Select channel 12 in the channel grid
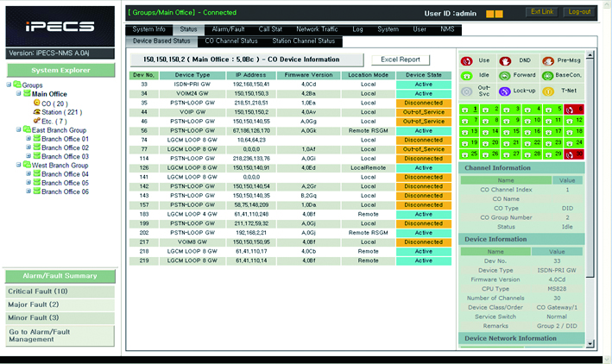612x364 pixels. click(x=574, y=121)
